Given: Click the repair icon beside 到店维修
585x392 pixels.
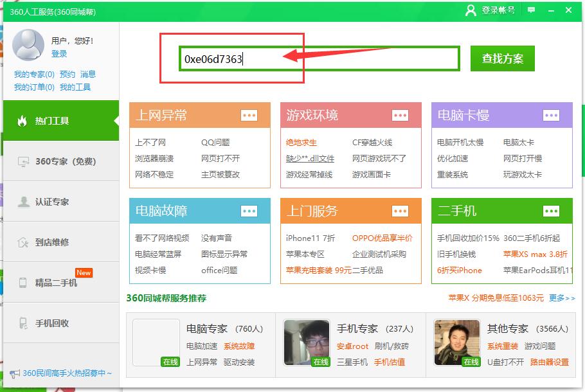Looking at the screenshot, I should pos(22,242).
